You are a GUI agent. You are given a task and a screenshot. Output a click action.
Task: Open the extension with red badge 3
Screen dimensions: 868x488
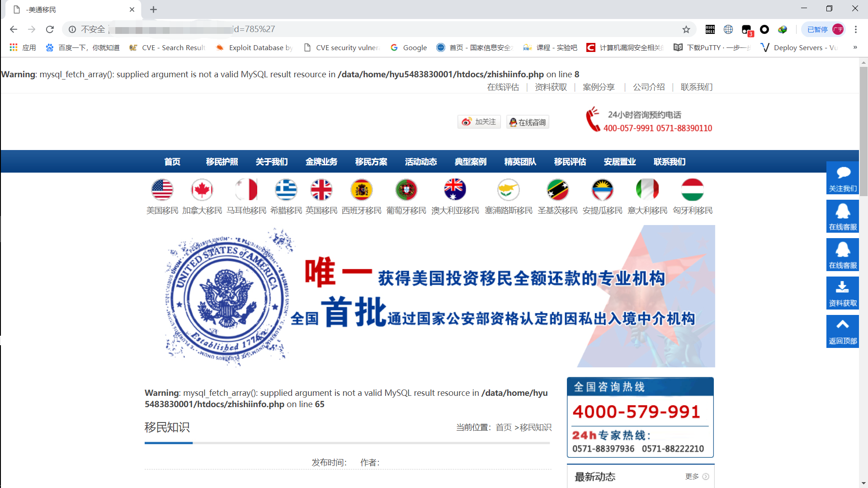[747, 30]
